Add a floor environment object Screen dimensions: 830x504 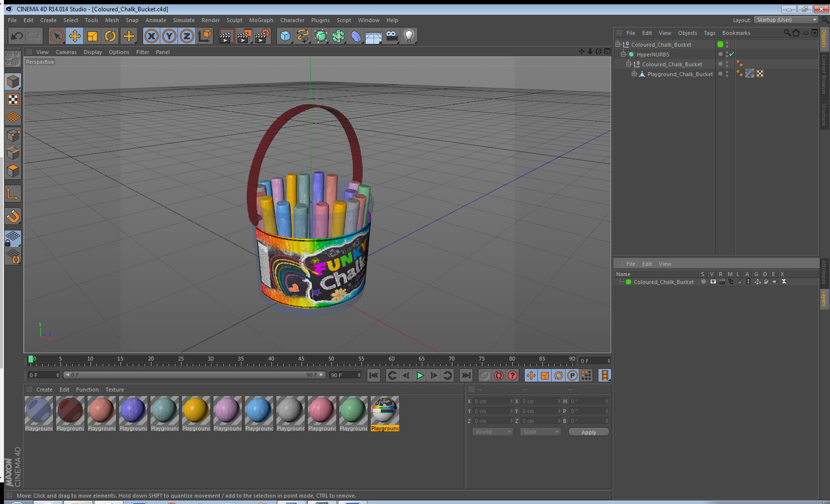374,36
